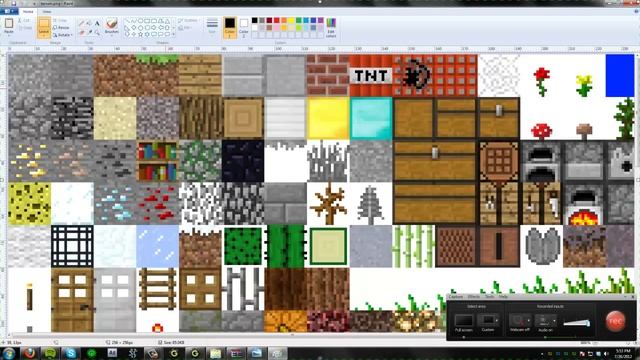Pick the purple color swatch in palette
The width and height of the screenshot is (640, 360).
tap(321, 20)
